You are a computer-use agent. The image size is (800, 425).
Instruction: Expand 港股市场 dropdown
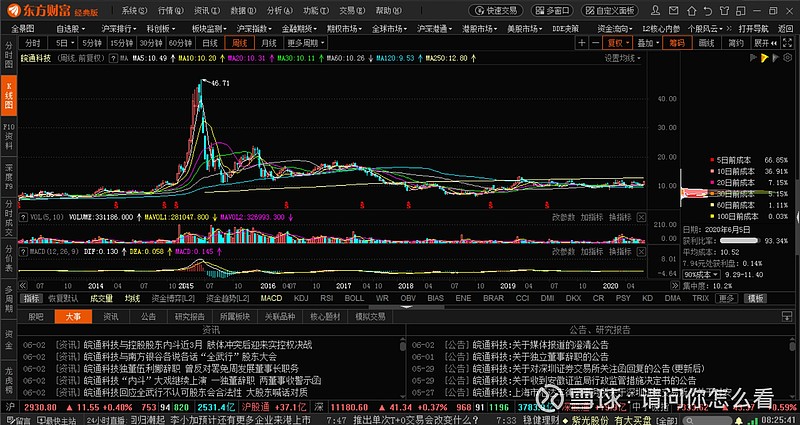pyautogui.click(x=479, y=29)
